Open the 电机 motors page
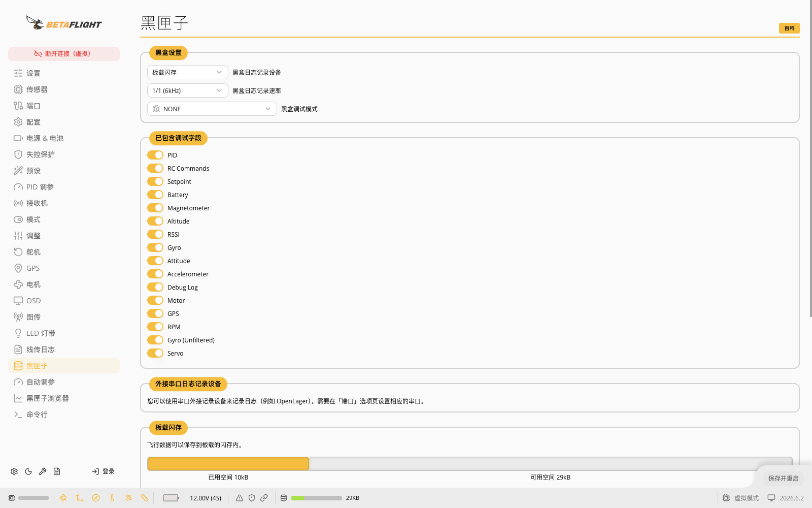Image resolution: width=812 pixels, height=508 pixels. (64, 284)
